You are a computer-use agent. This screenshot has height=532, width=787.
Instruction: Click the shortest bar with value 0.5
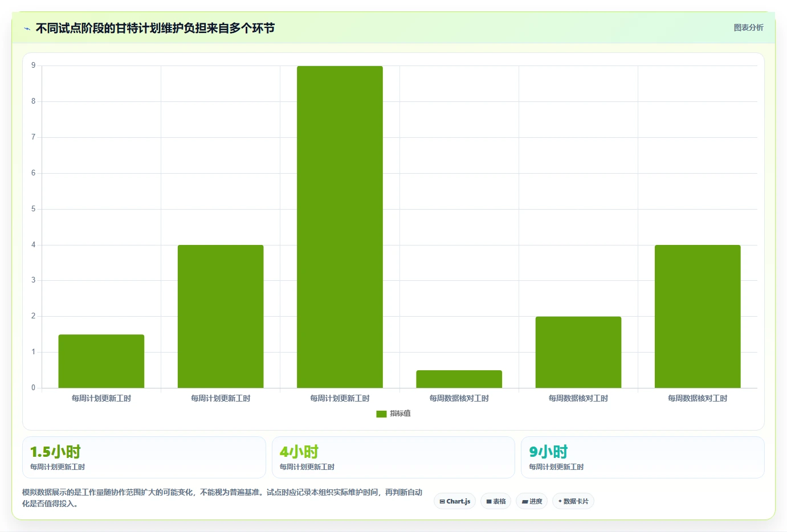click(x=459, y=379)
